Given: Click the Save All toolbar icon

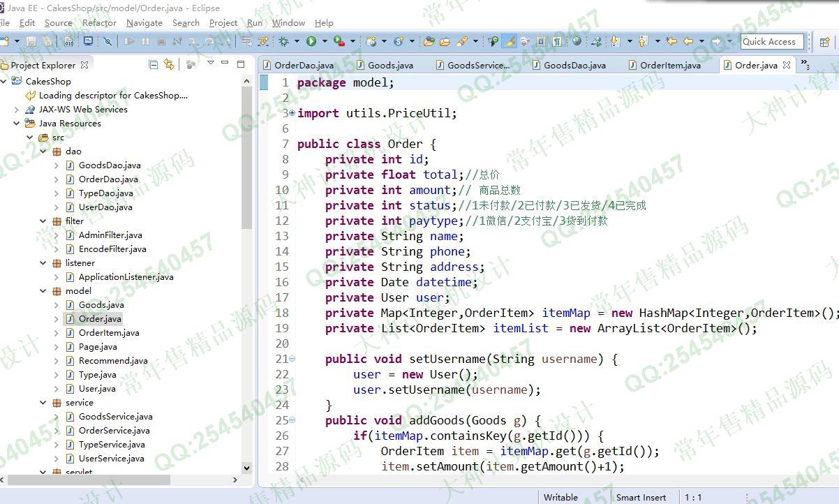Looking at the screenshot, I should point(46,42).
